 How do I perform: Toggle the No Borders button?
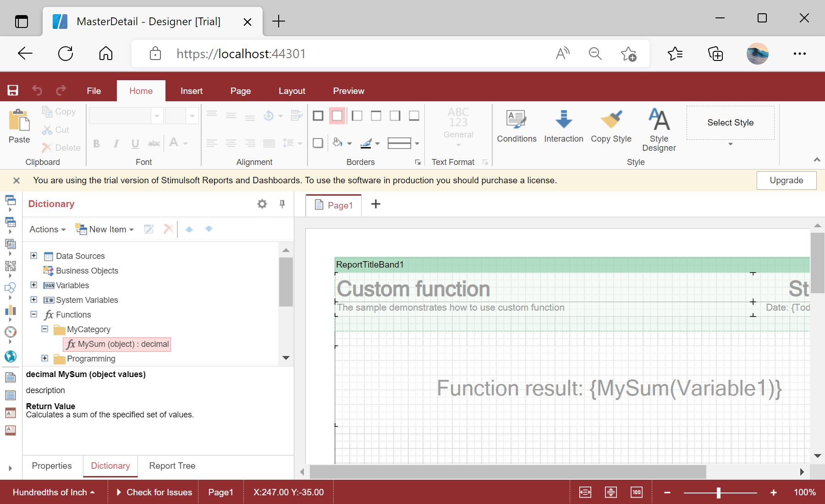click(337, 116)
